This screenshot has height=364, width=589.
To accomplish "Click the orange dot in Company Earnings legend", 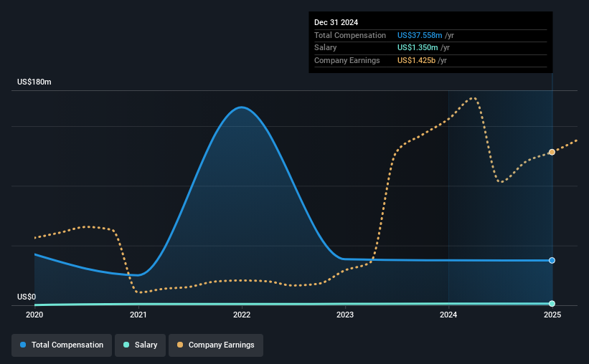I will (x=180, y=345).
